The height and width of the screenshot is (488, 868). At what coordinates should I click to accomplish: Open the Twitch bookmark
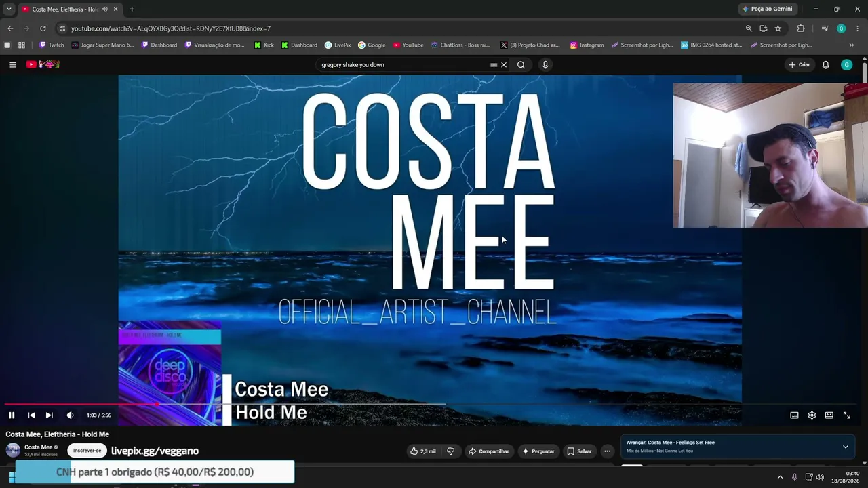click(52, 45)
